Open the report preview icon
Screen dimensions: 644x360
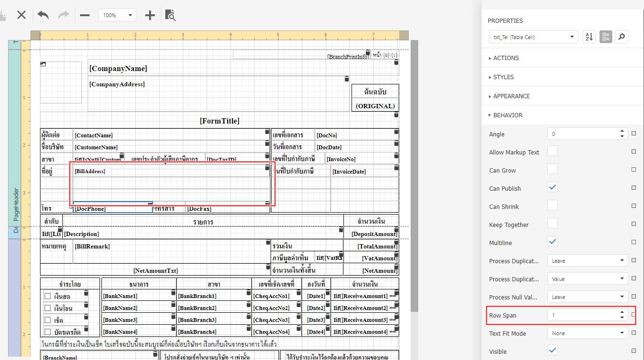(171, 15)
